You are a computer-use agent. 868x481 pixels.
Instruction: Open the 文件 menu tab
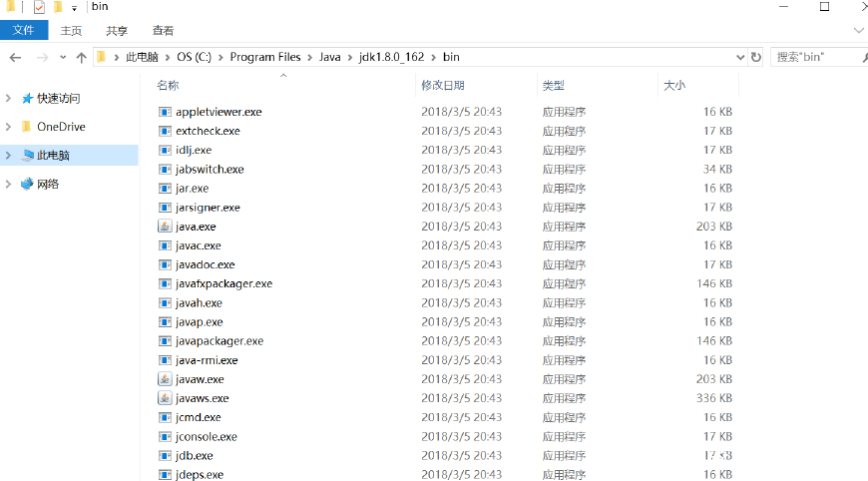pos(24,30)
